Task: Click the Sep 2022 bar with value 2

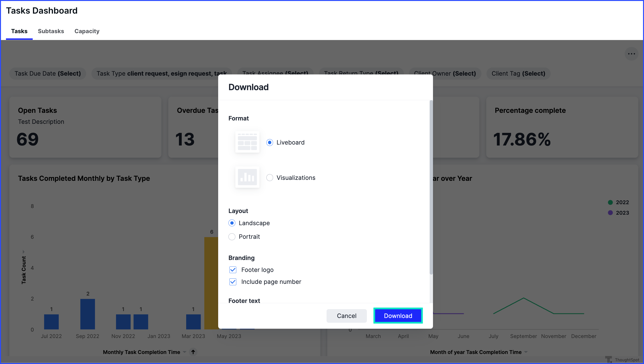Action: 88,314
